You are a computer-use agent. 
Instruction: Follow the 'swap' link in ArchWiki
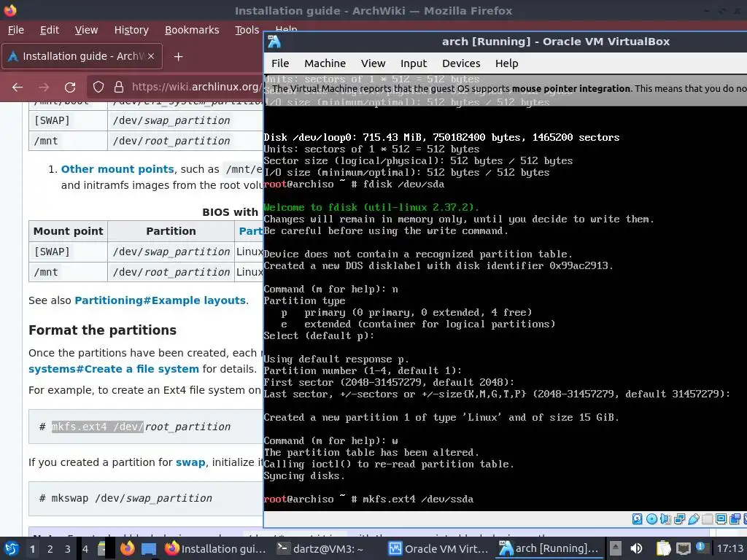[190, 462]
